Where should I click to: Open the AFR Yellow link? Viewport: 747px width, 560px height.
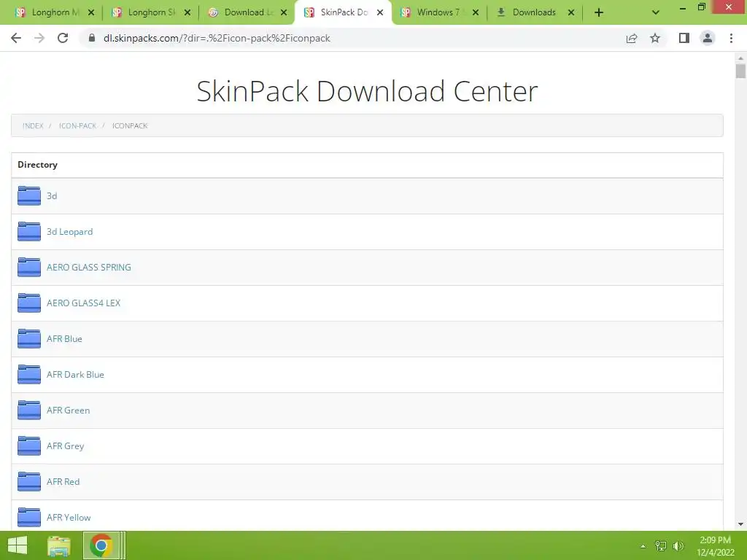pyautogui.click(x=69, y=517)
